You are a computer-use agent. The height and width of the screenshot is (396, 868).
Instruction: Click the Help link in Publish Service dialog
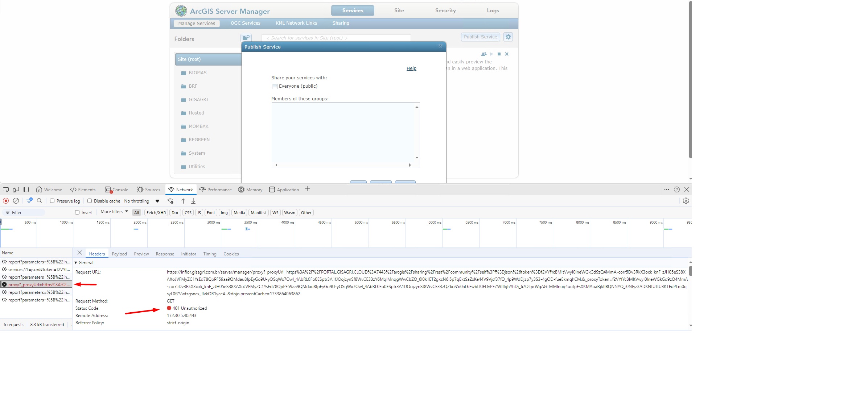tap(411, 68)
